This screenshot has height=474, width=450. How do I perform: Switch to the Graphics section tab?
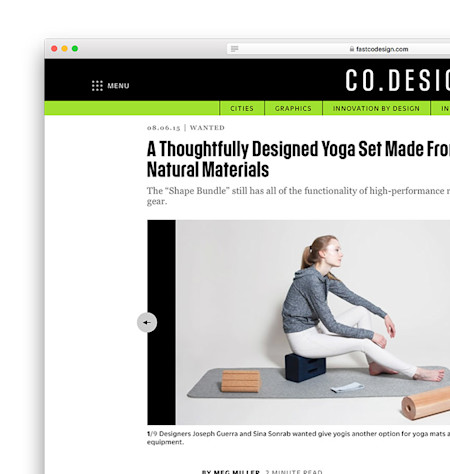pos(293,108)
